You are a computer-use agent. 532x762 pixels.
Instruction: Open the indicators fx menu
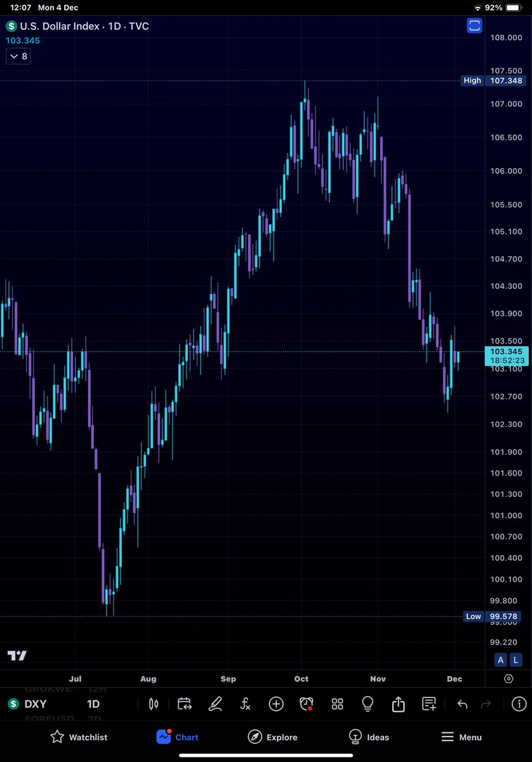point(245,704)
